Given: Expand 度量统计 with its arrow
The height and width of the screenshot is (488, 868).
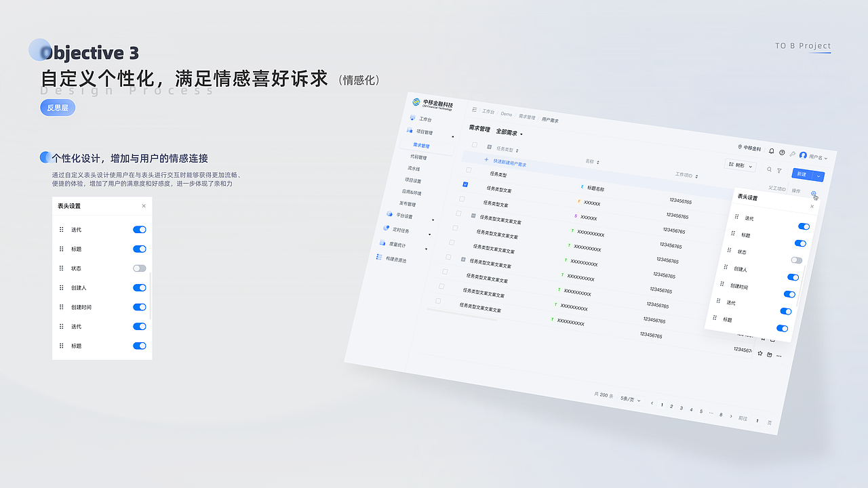Looking at the screenshot, I should [x=426, y=249].
